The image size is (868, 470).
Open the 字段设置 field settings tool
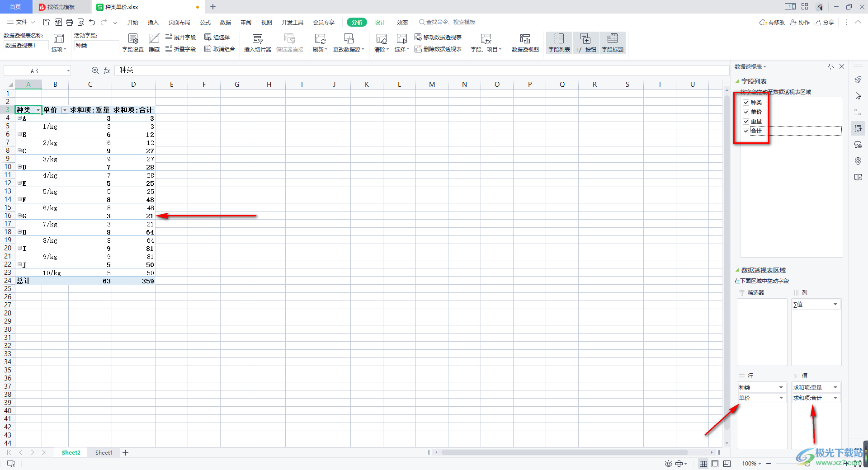tap(133, 43)
